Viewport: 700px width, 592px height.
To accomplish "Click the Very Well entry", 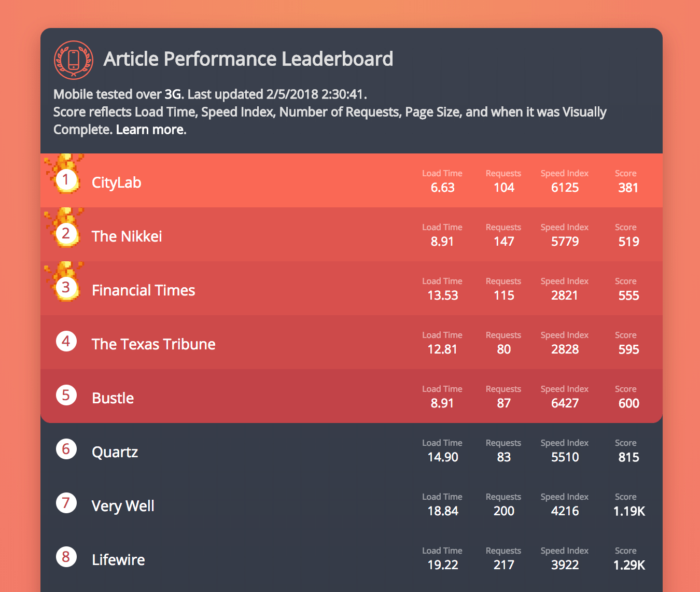I will tap(123, 505).
